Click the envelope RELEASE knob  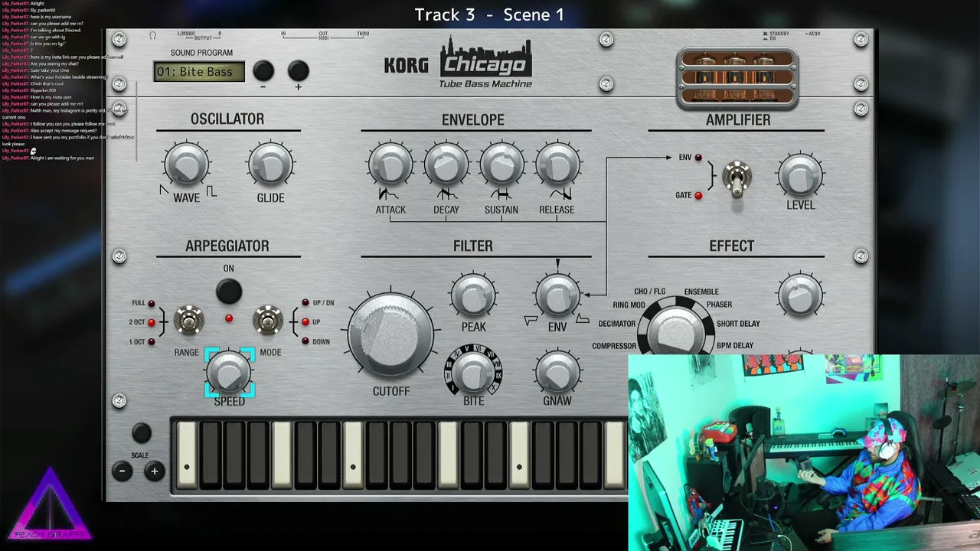coord(557,164)
